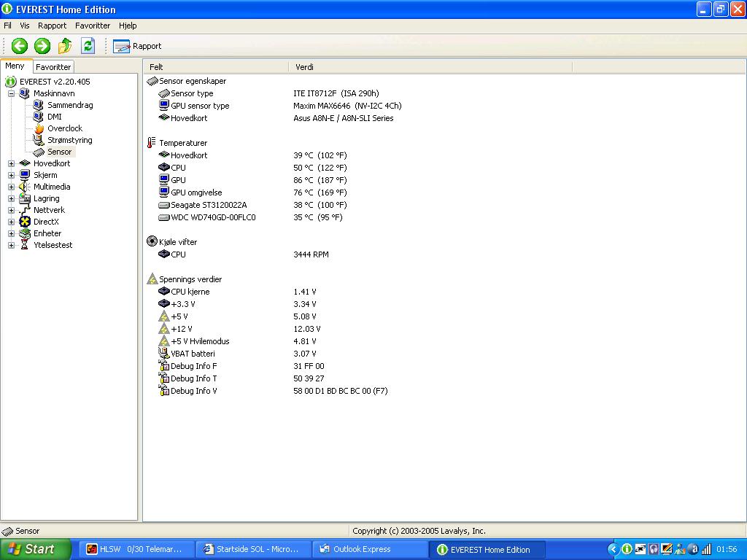
Task: Click the green Forward arrow toolbar icon
Action: 42,46
